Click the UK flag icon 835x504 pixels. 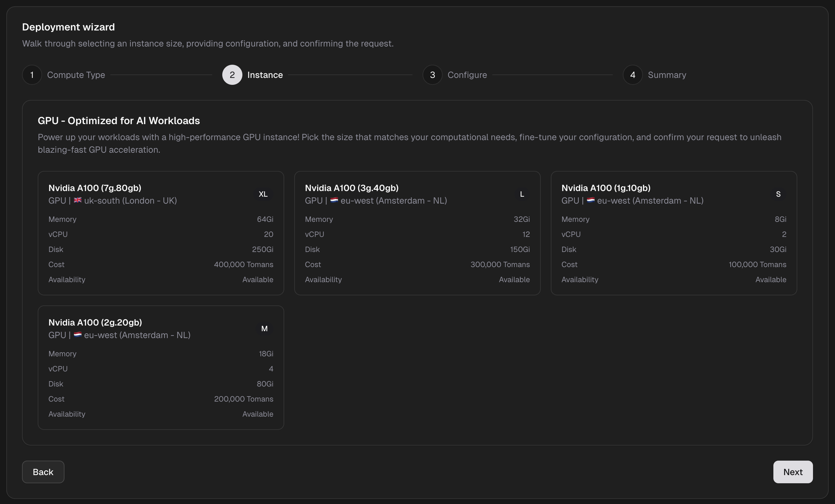pos(78,200)
